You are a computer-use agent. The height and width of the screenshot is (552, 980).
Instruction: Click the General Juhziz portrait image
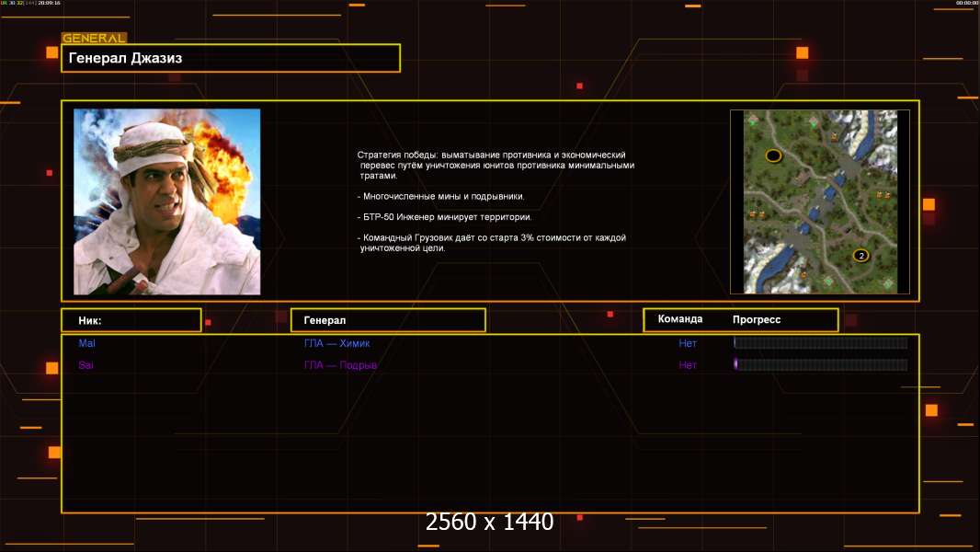[166, 201]
